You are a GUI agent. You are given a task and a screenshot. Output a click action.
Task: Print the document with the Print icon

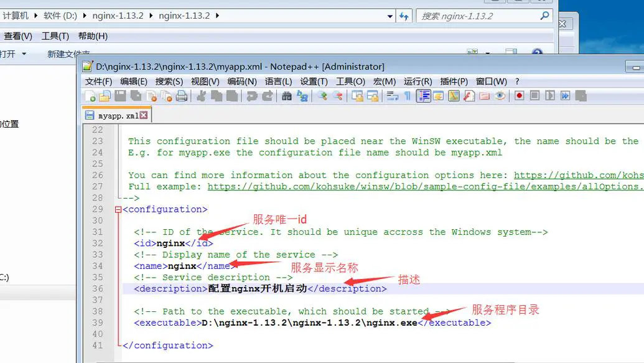(x=182, y=96)
